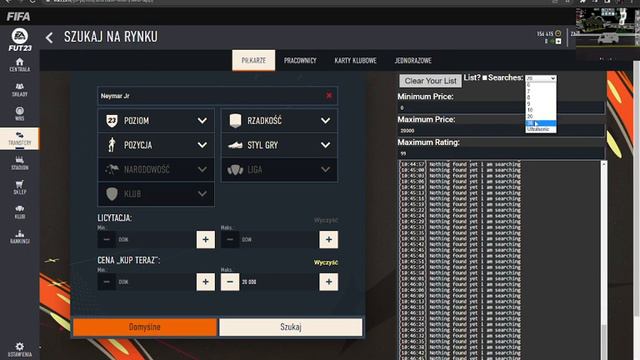Decrease the maximum Kup Teraz price of 20 000
Image resolution: width=640 pixels, height=360 pixels.
point(230,282)
